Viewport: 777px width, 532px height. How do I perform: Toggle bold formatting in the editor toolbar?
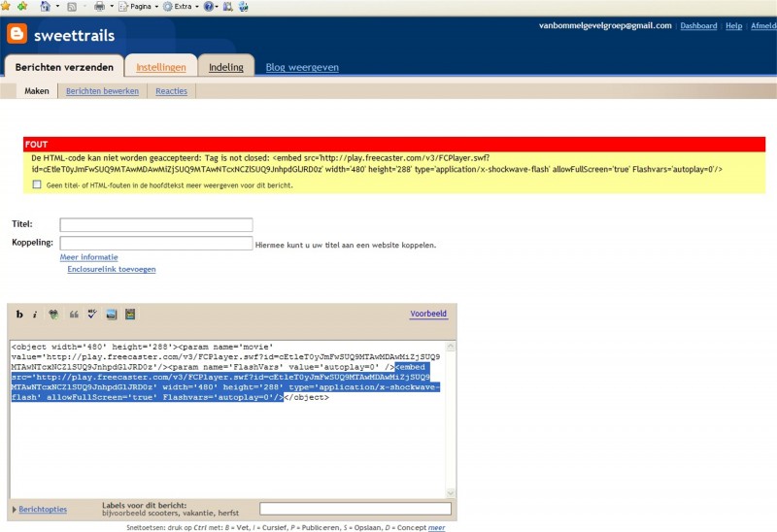click(x=19, y=314)
